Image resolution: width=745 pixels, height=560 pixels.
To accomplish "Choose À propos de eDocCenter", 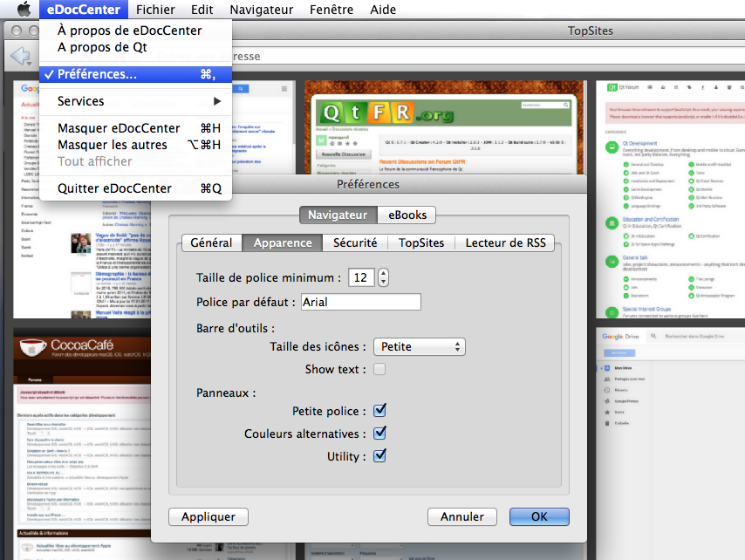I will (135, 31).
